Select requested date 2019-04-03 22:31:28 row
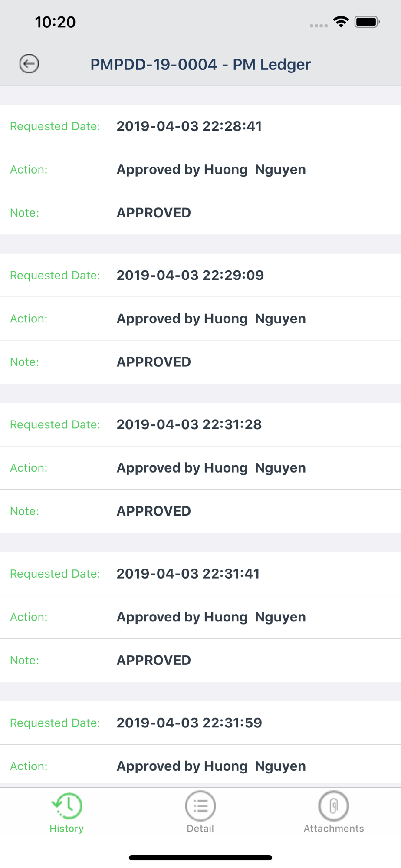 (x=189, y=424)
